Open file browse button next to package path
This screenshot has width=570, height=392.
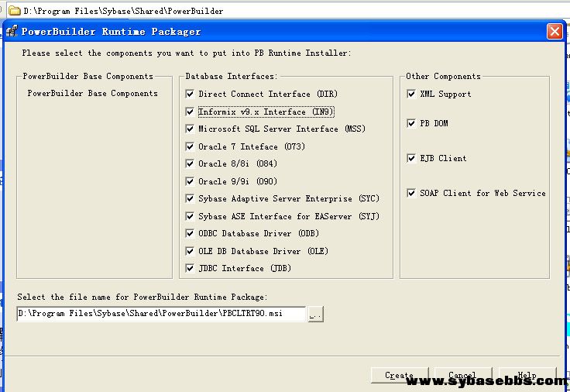[315, 315]
